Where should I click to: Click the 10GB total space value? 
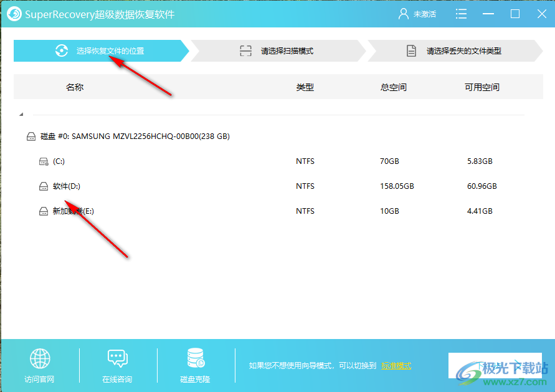click(x=389, y=211)
